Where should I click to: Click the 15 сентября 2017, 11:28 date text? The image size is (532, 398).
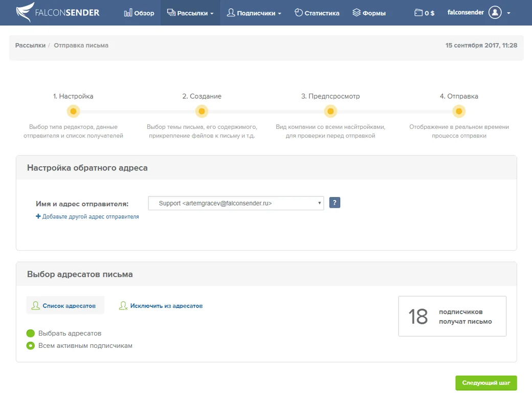point(481,46)
